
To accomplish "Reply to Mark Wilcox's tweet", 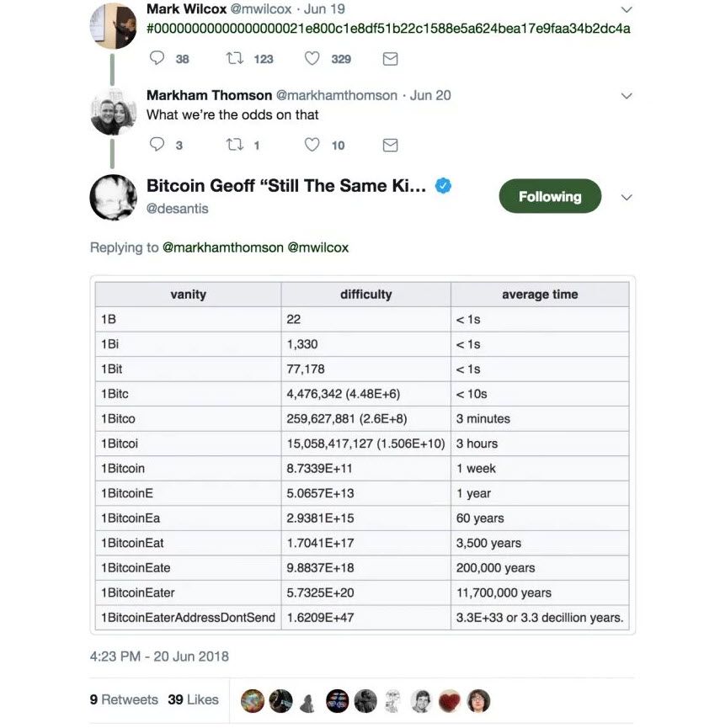I will pos(157,59).
